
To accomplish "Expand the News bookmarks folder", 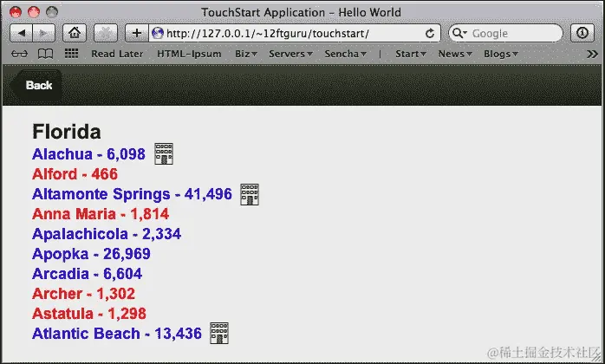I will pyautogui.click(x=455, y=54).
